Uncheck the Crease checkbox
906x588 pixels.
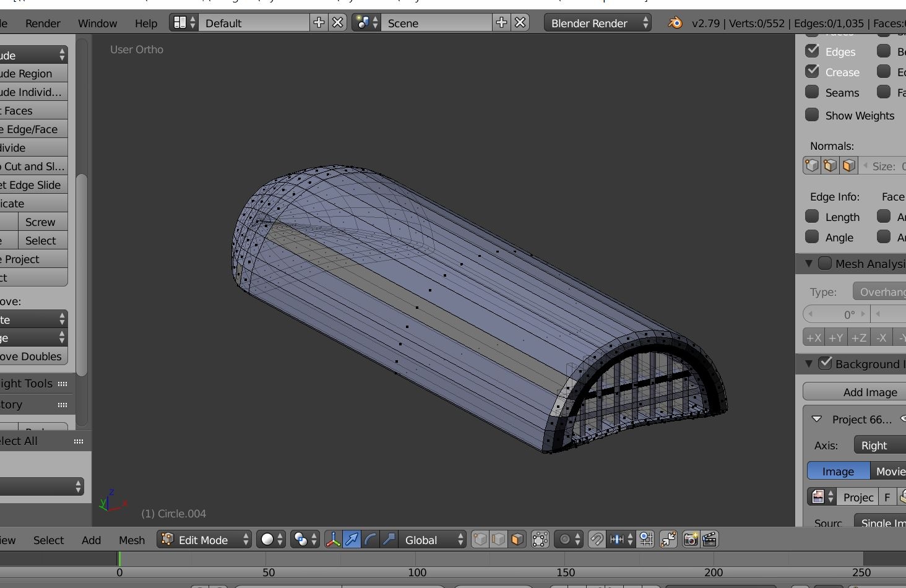coord(812,72)
